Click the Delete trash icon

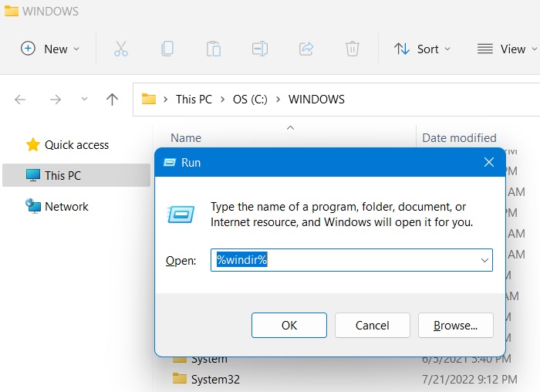pos(353,49)
